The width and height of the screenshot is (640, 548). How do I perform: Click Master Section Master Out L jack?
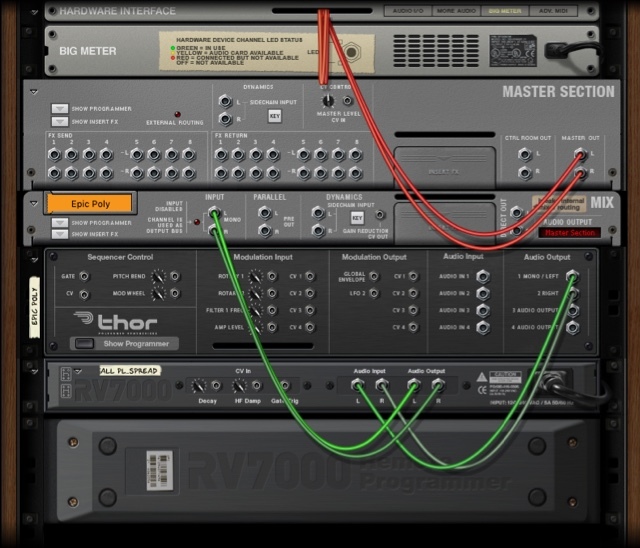tap(580, 154)
